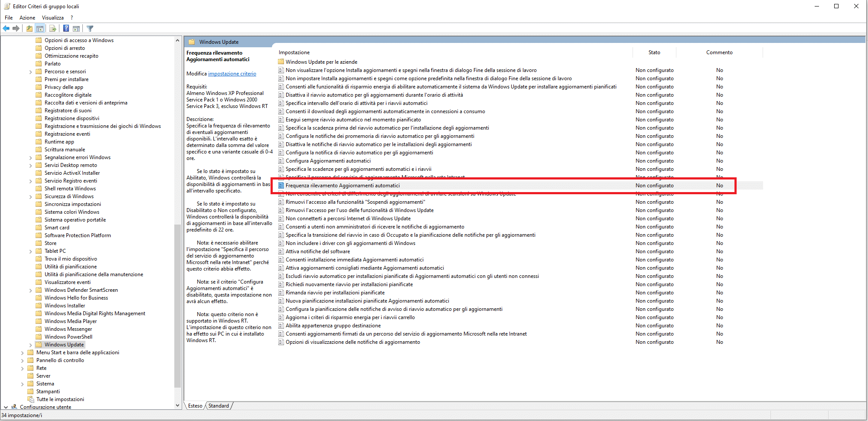Select 'Frequenza rilevamento Aggiornamenti automatici' row

520,186
